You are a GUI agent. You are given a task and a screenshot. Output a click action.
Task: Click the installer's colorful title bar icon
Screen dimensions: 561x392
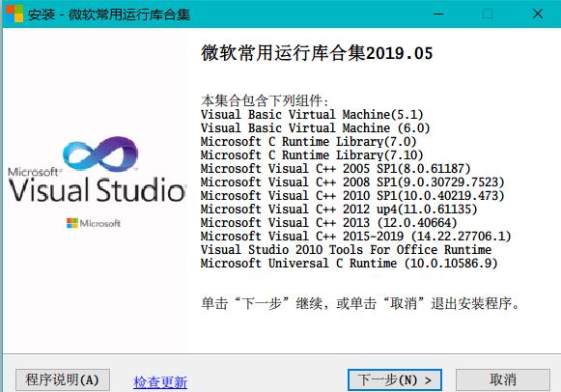pyautogui.click(x=14, y=14)
